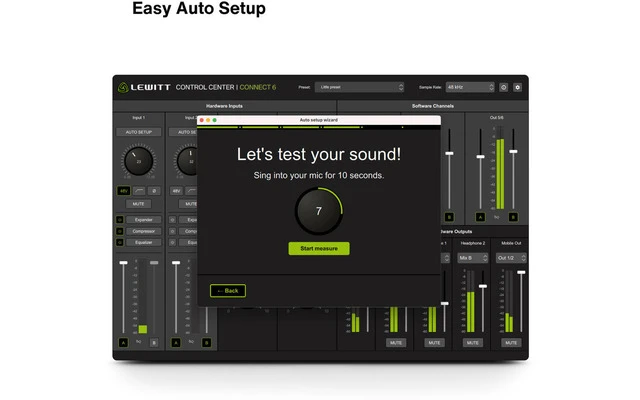
Task: Toggle Input 2 Equalizer power switch
Action: coord(173,242)
